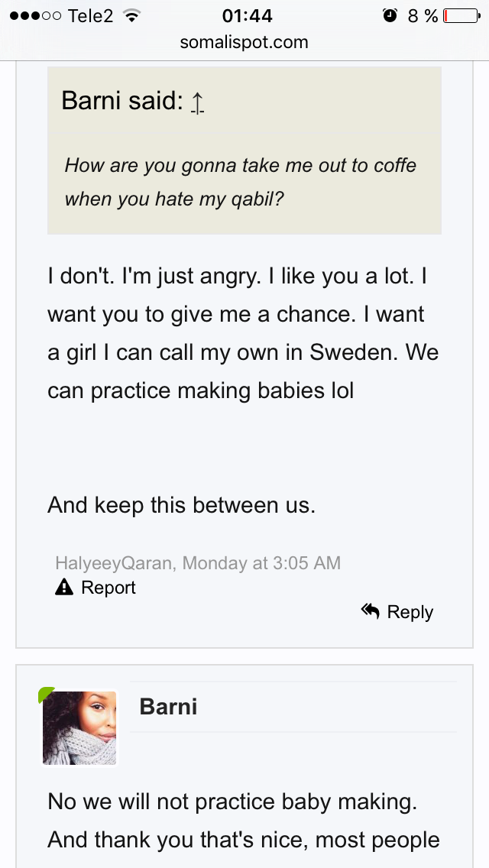
Task: Tap the alarm clock status icon
Action: [x=390, y=15]
